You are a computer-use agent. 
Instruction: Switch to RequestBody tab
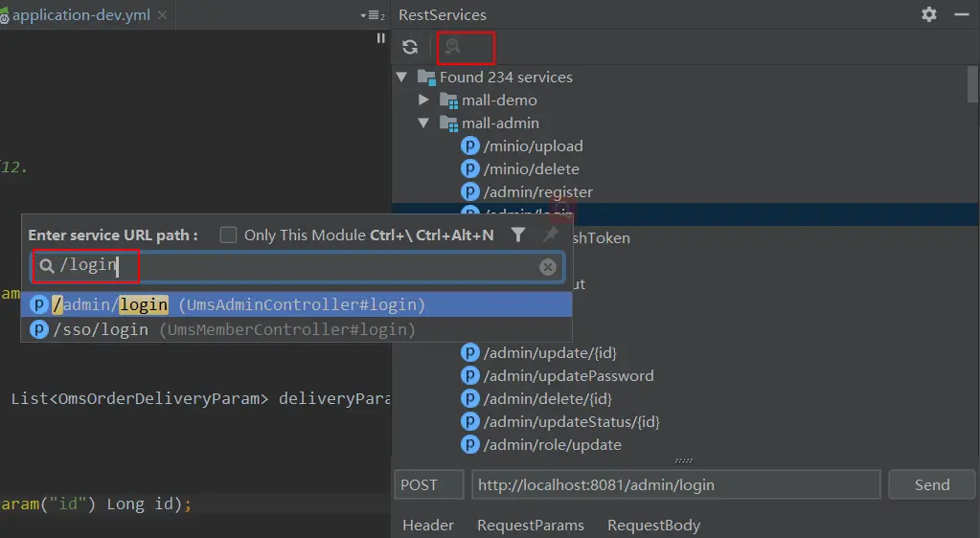point(653,526)
